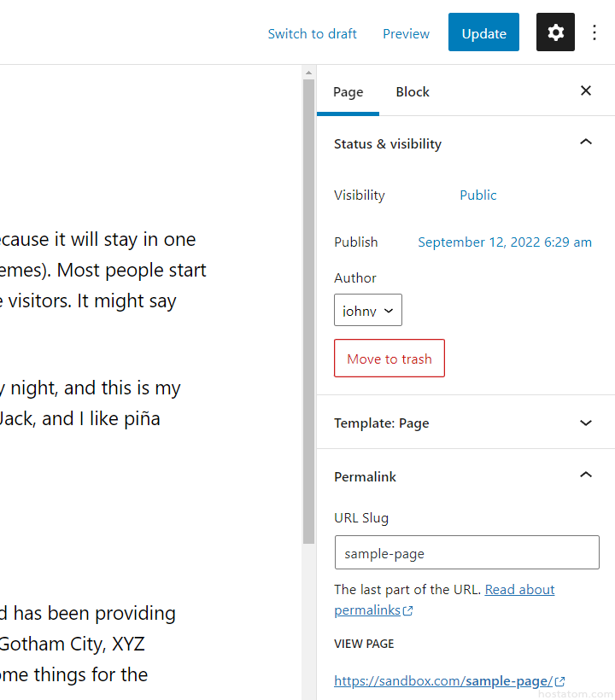Switch to the Block tab

click(x=413, y=92)
